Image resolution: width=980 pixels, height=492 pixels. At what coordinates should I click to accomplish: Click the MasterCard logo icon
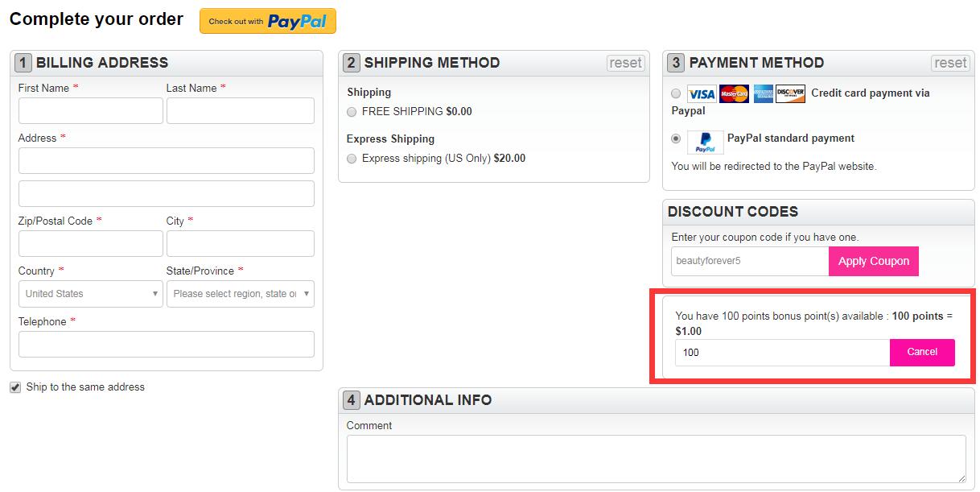(x=734, y=94)
